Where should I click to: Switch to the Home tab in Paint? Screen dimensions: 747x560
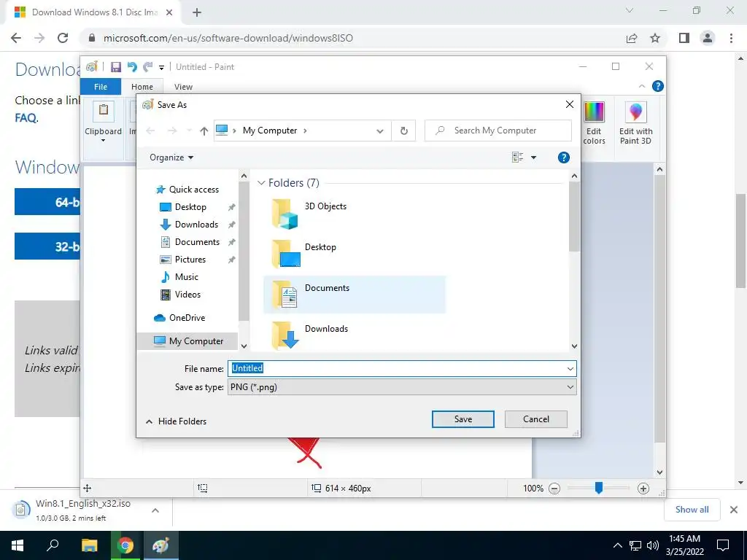click(x=142, y=87)
